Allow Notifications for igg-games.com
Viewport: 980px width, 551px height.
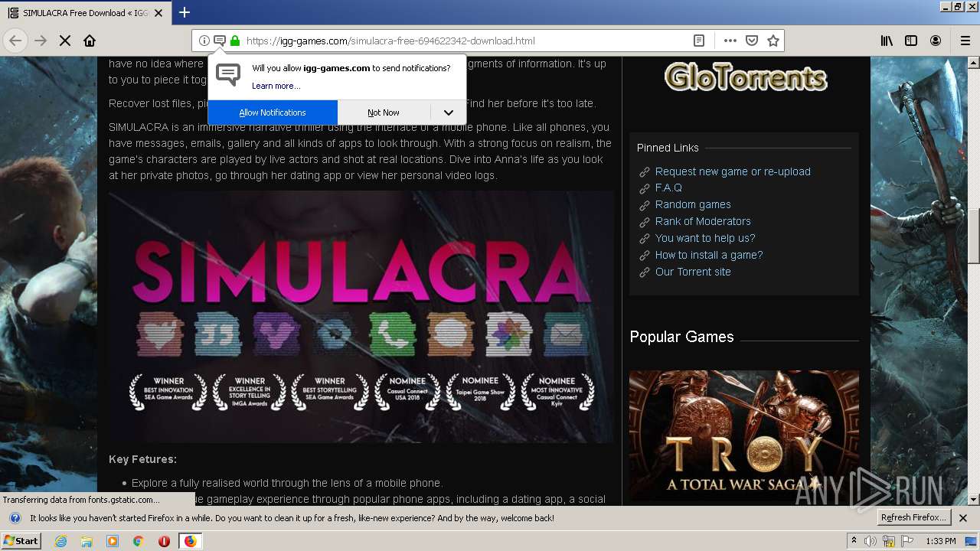[x=273, y=112]
